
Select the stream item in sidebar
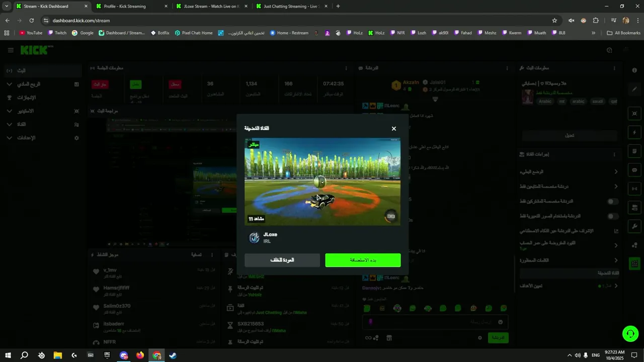pos(43,71)
